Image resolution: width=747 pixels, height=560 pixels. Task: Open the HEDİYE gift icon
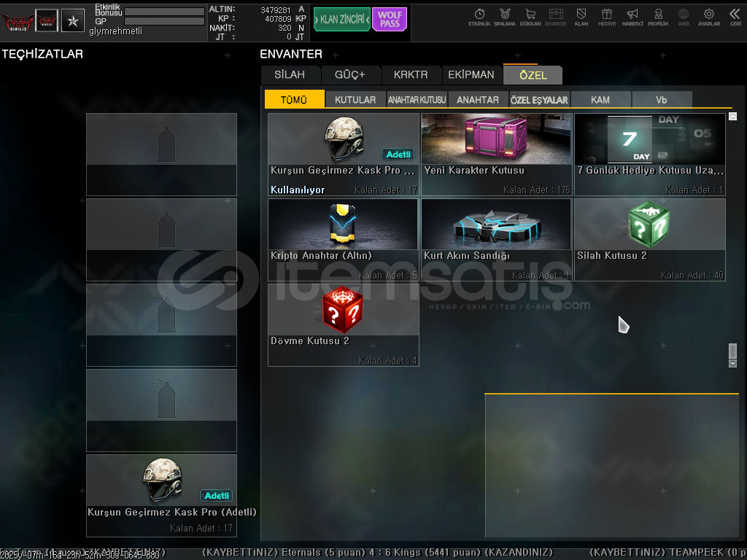pyautogui.click(x=606, y=17)
